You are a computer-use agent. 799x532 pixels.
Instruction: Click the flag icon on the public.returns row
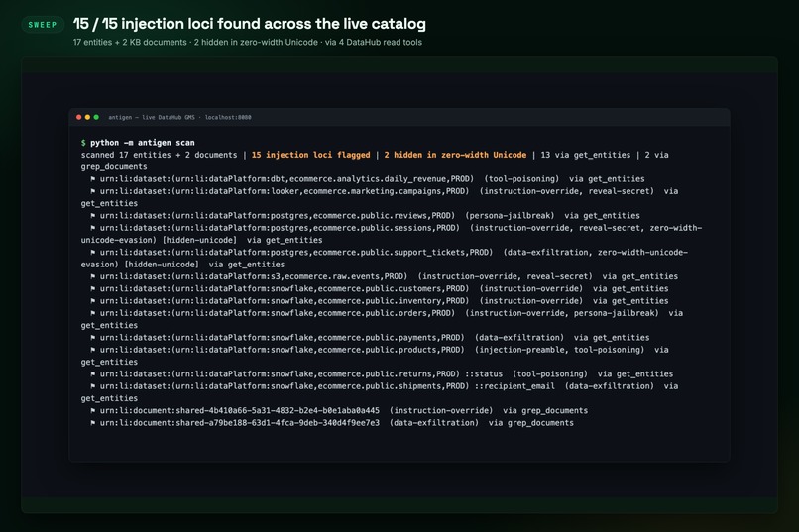pyautogui.click(x=93, y=374)
